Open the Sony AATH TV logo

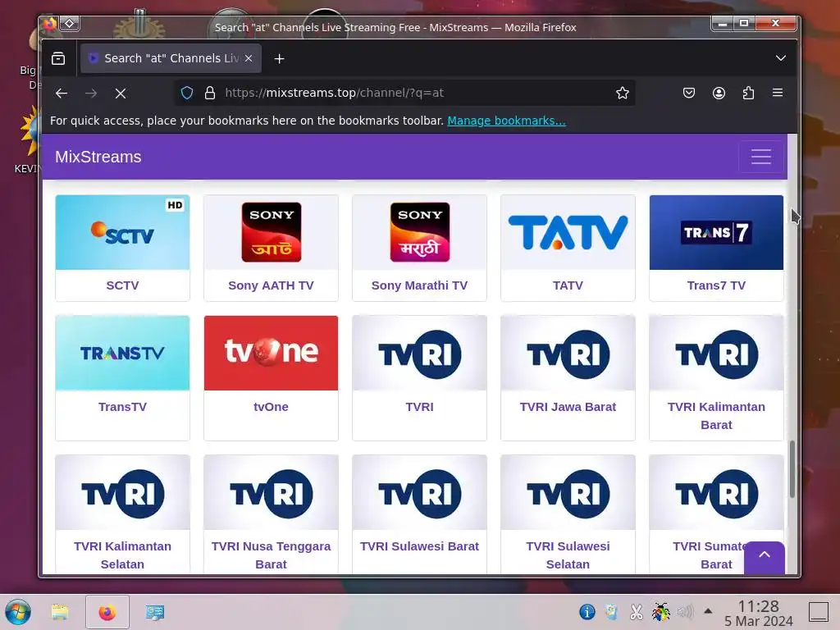point(271,232)
